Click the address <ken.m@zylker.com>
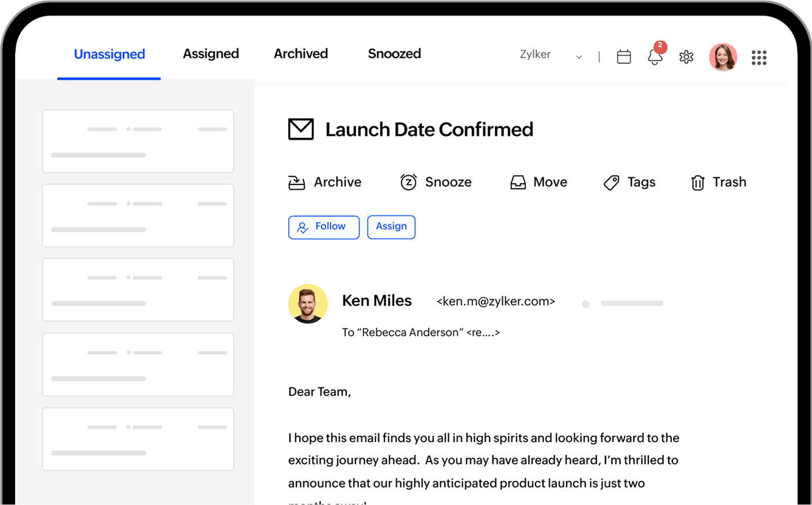Image resolution: width=812 pixels, height=505 pixels. click(x=496, y=301)
